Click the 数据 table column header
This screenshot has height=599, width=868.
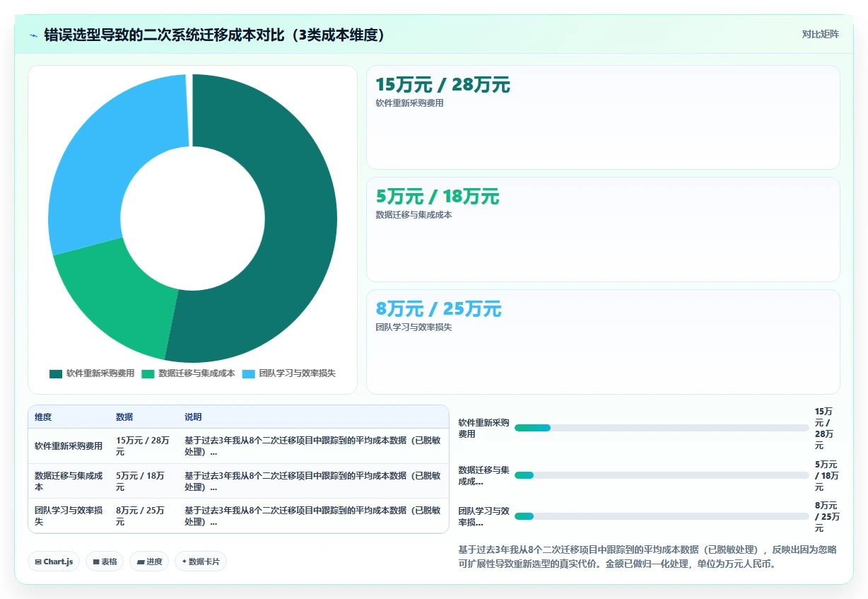124,417
